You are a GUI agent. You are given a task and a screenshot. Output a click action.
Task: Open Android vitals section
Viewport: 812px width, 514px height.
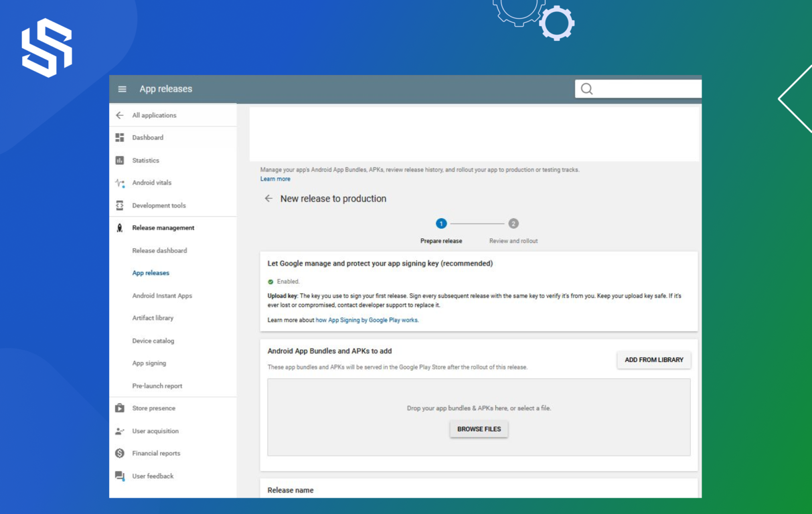click(151, 183)
